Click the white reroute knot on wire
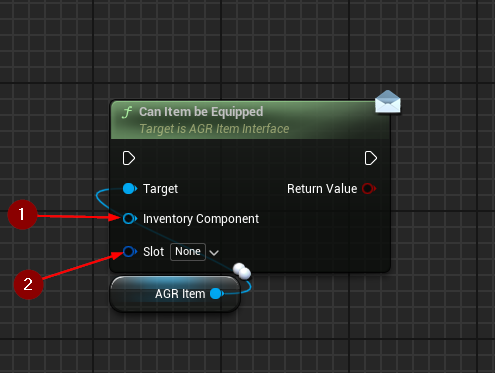The image size is (495, 373). [x=242, y=271]
